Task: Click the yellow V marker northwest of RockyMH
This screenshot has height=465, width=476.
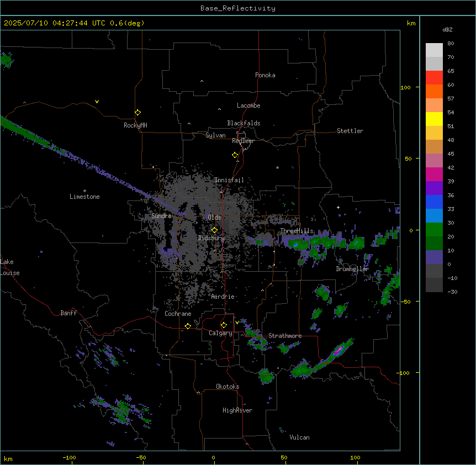Action: [97, 102]
